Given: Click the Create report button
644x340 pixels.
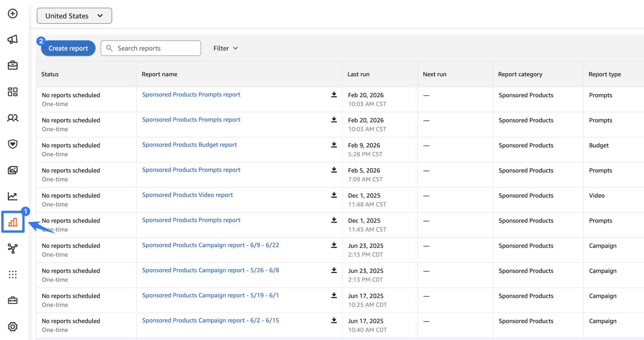Looking at the screenshot, I should tap(68, 48).
